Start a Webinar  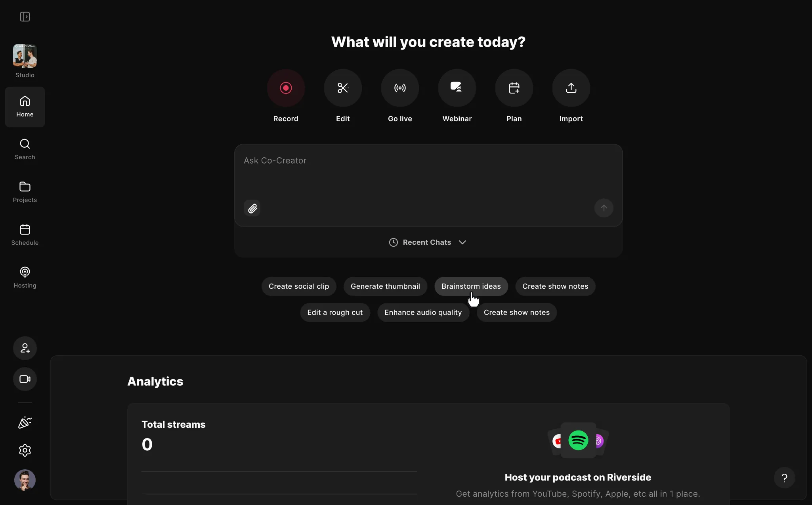(x=457, y=88)
